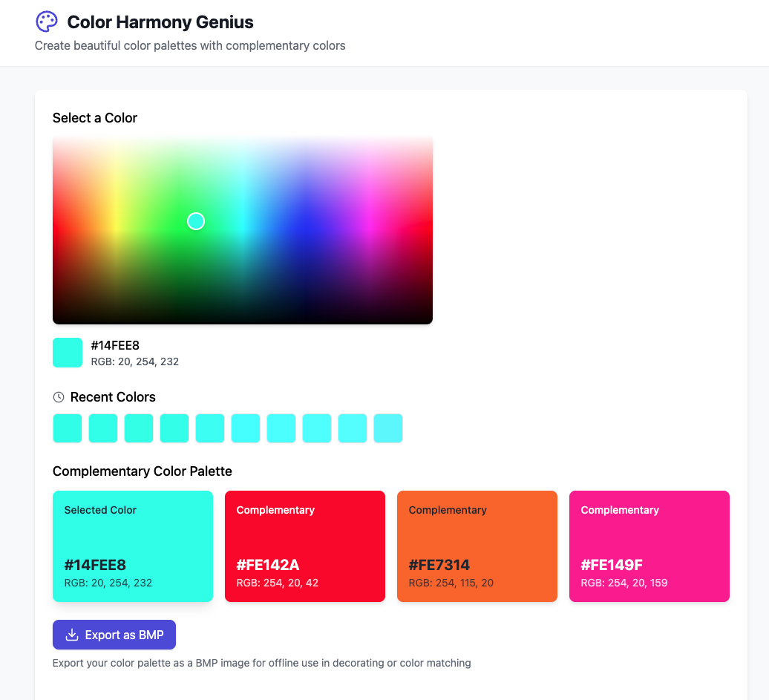Viewport: 769px width, 700px height.
Task: Click the palette logo icon in the header
Action: tap(46, 22)
